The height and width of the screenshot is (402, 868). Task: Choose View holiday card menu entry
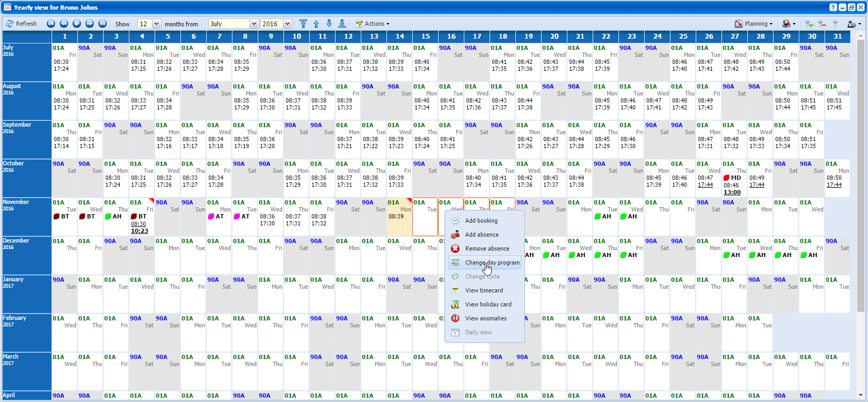488,304
